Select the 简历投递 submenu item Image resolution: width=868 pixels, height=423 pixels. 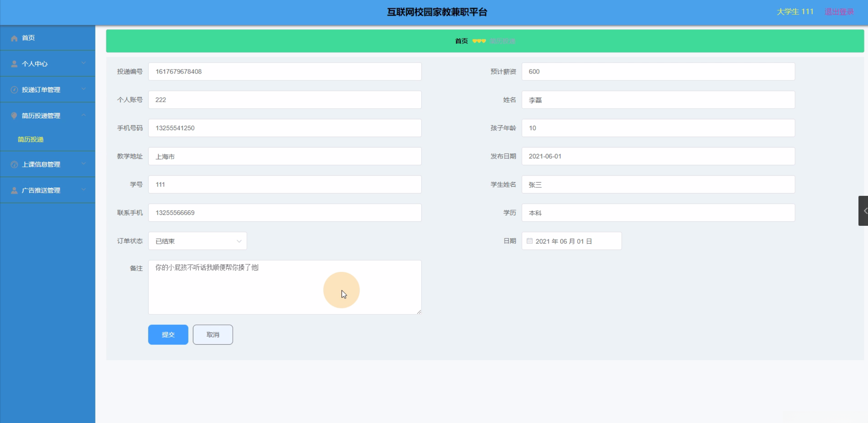pos(31,139)
